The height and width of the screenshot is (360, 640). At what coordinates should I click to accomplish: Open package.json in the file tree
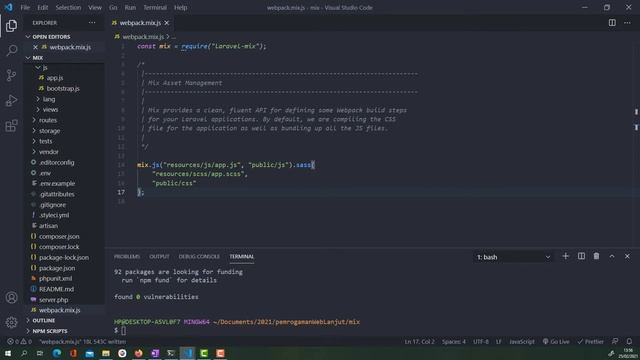(57, 268)
